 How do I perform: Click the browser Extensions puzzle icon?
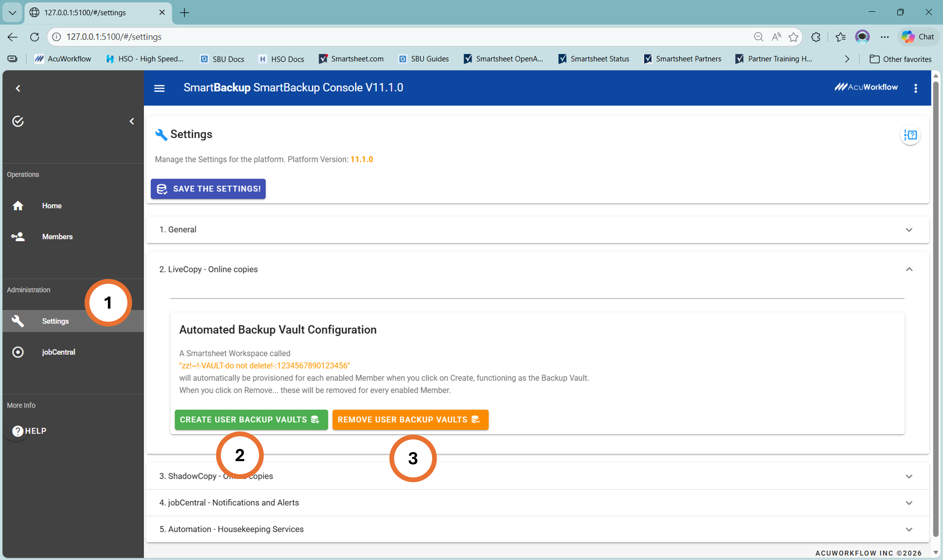(x=815, y=37)
